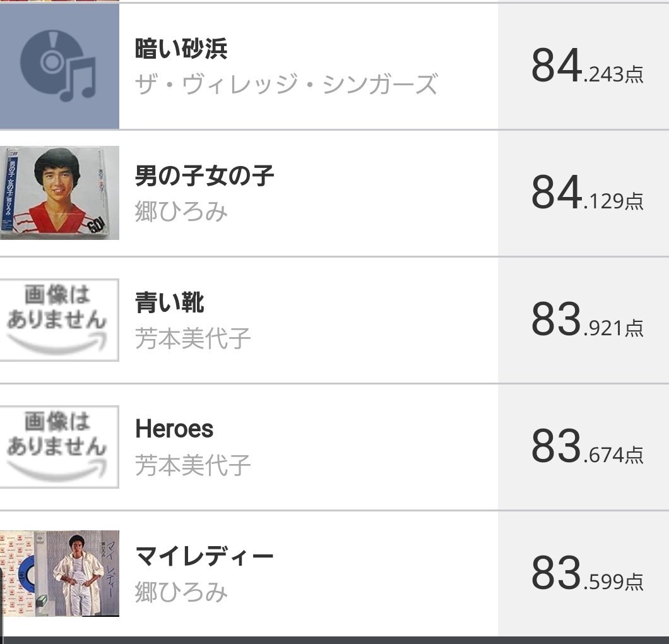Click the 83.599点 score cell
Viewport: 669px width, 644px height.
pos(583,573)
